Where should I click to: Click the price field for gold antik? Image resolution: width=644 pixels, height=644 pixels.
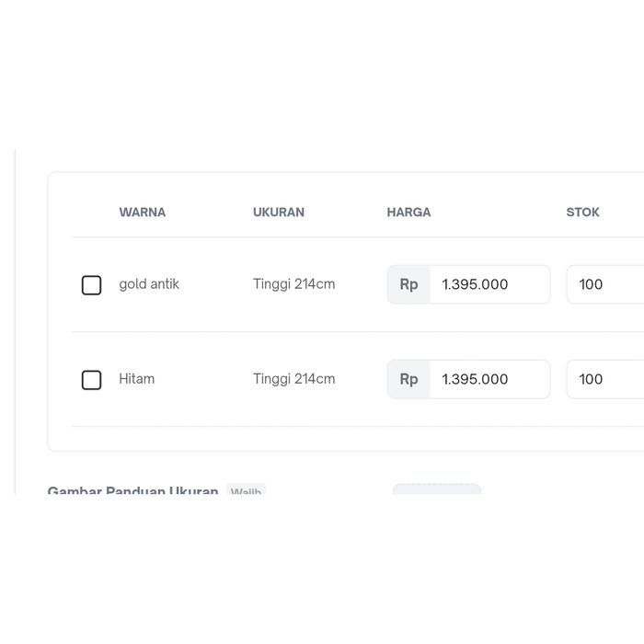pos(489,285)
